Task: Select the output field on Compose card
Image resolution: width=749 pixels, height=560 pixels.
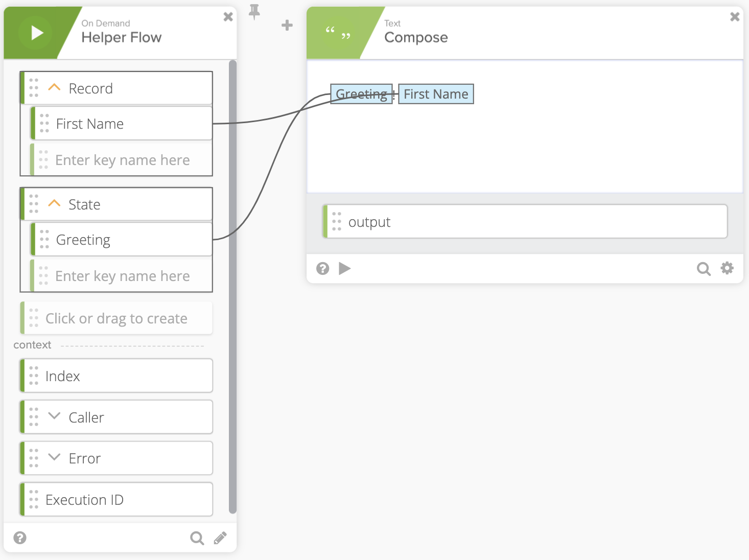Action: click(x=525, y=222)
